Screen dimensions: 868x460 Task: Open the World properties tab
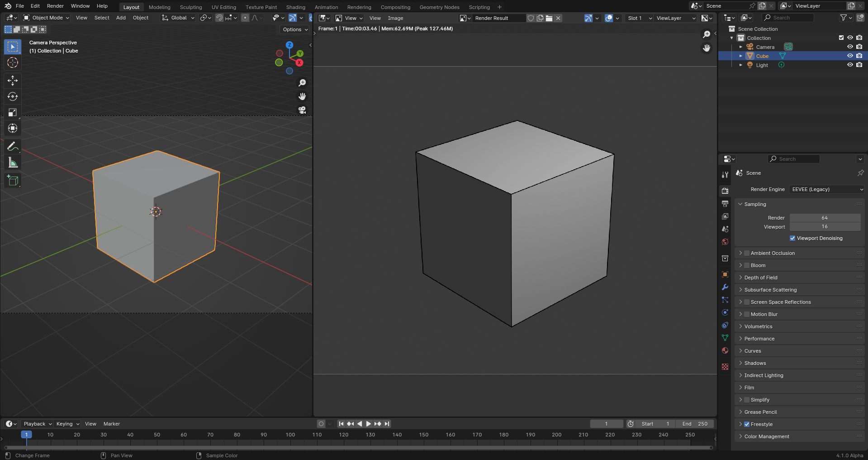725,242
